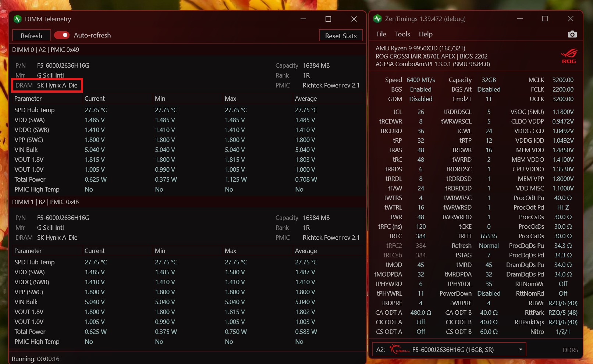Click the VSOC (SMU) value 1.1800V
The image size is (593, 364).
coord(563,112)
